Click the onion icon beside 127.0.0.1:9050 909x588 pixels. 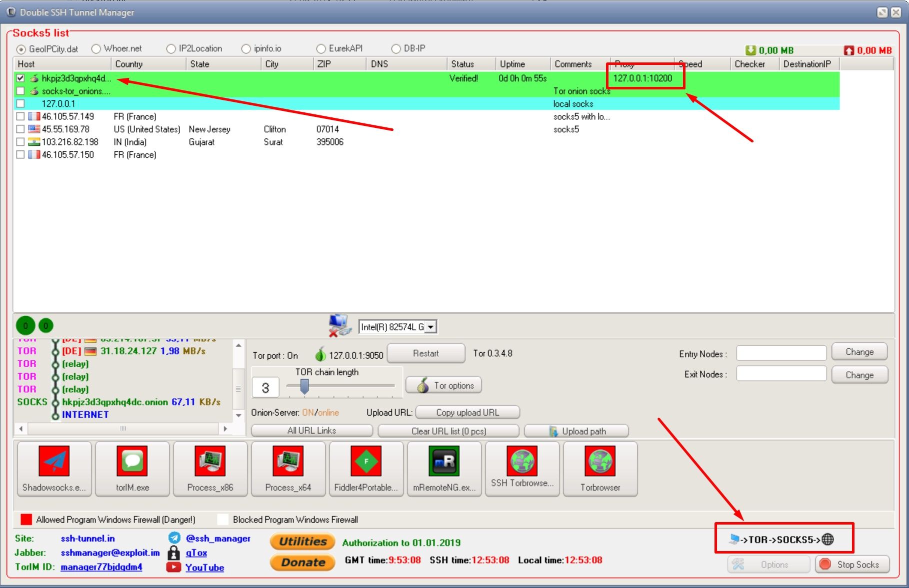pyautogui.click(x=320, y=354)
